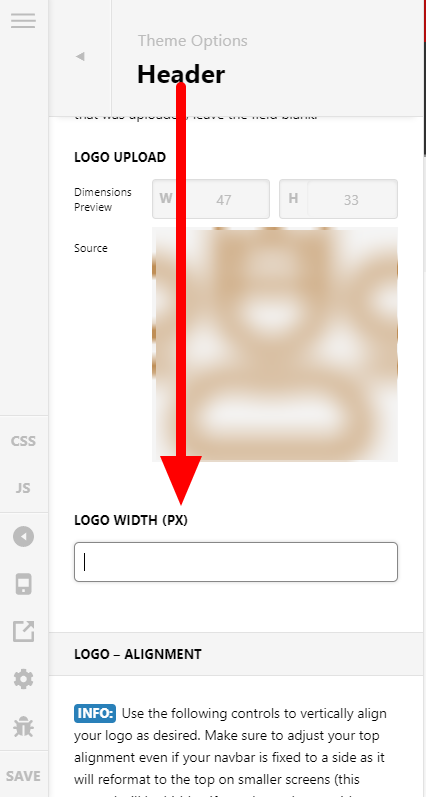
Task: Click the bug report icon
Action: 23,726
